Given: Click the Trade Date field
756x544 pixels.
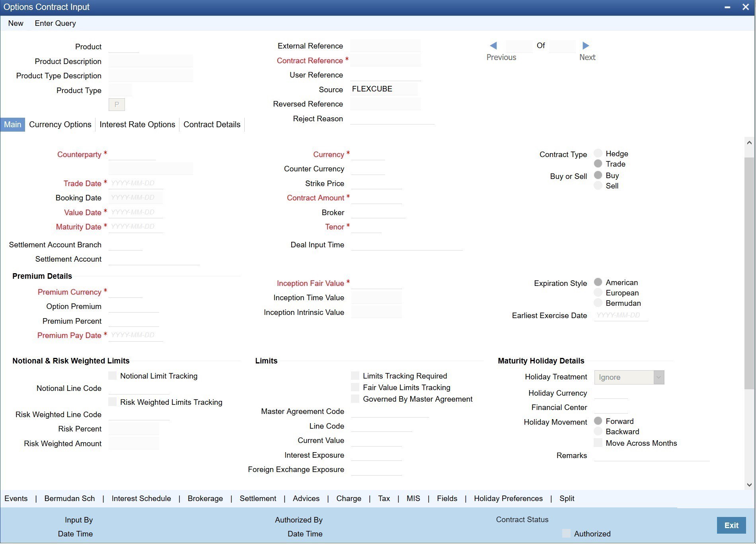Looking at the screenshot, I should 136,183.
